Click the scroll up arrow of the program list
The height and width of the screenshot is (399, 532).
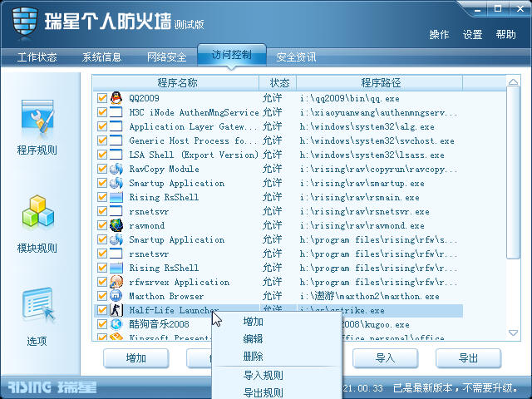[x=513, y=82]
